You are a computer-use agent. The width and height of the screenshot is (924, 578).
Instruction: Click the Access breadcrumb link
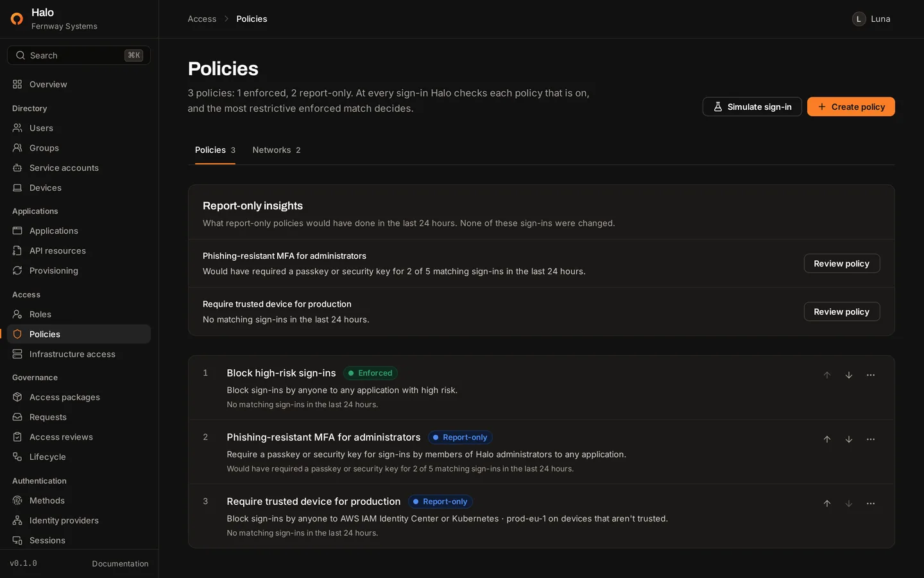202,19
